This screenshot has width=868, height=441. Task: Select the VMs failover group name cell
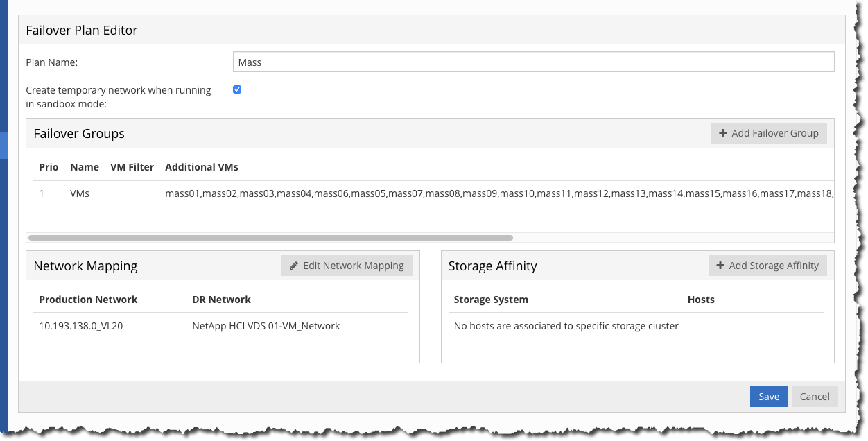(80, 194)
